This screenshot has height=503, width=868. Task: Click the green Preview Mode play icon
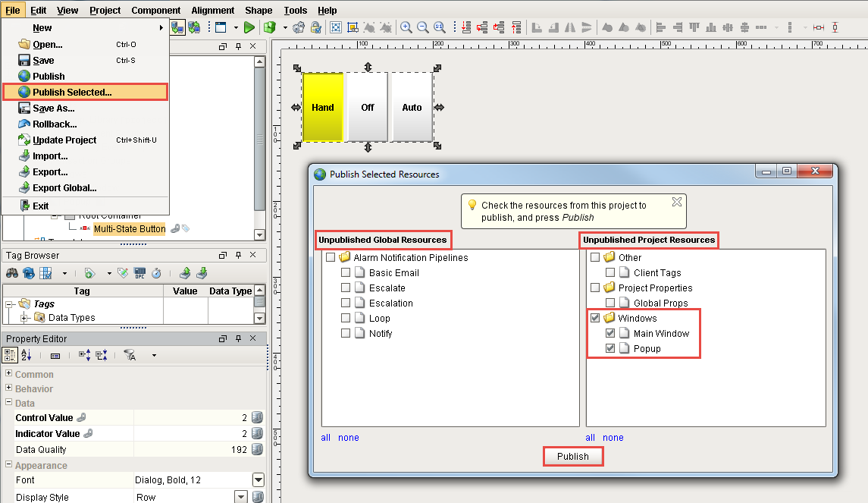tap(249, 27)
